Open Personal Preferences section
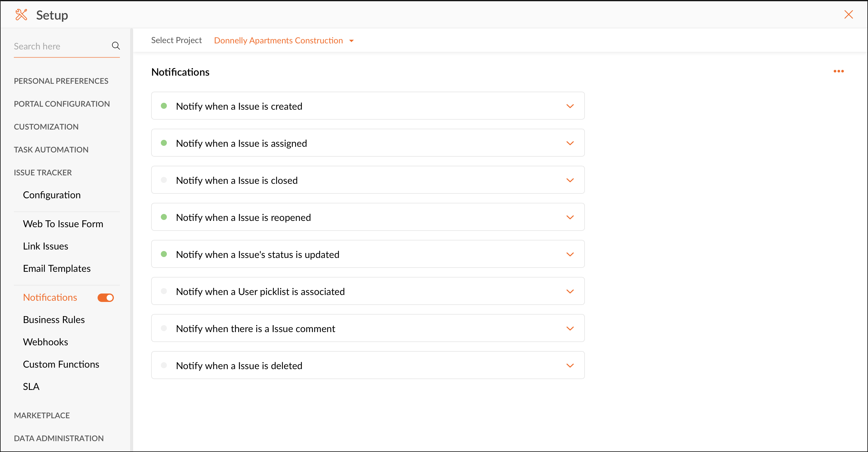The image size is (868, 452). pos(61,81)
